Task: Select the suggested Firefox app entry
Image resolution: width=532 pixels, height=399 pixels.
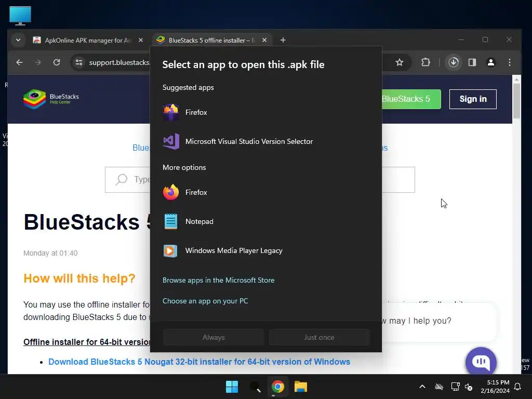Action: [x=265, y=112]
